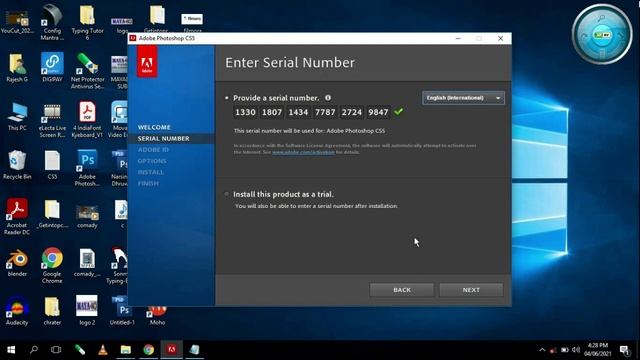Switch to Adobe installer taskbar button
This screenshot has width=640, height=360.
171,350
